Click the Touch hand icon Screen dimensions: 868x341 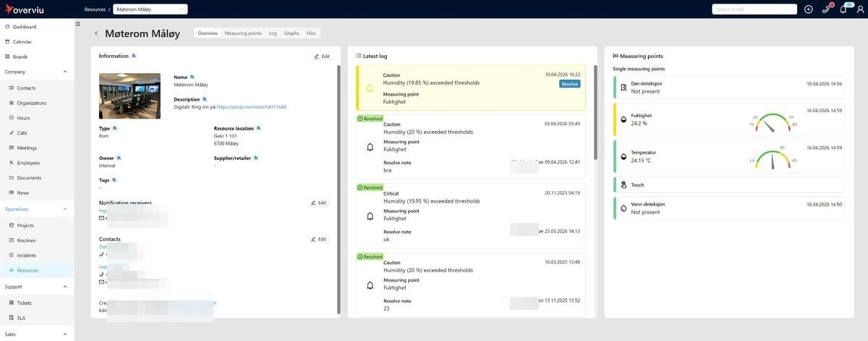point(624,185)
